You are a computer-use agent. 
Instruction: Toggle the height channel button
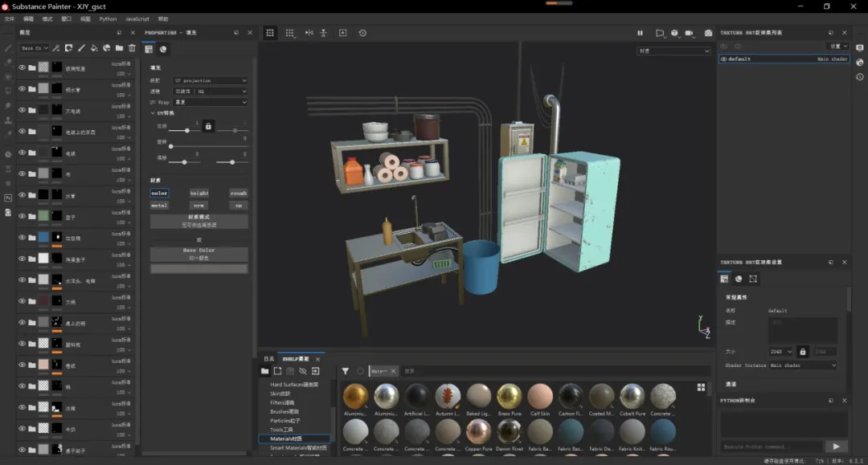tap(199, 193)
